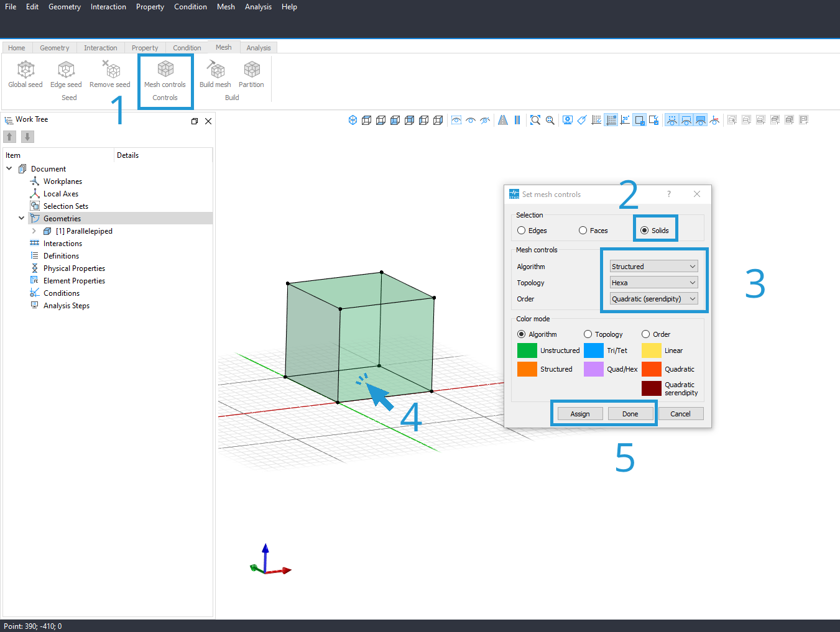The width and height of the screenshot is (840, 632).
Task: Click the Remove seed icon
Action: 110,69
